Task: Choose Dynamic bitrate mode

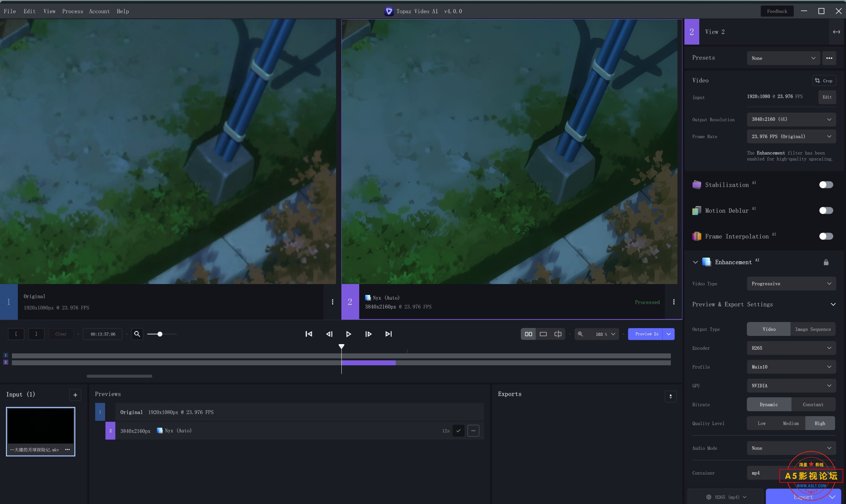Action: [x=769, y=405]
